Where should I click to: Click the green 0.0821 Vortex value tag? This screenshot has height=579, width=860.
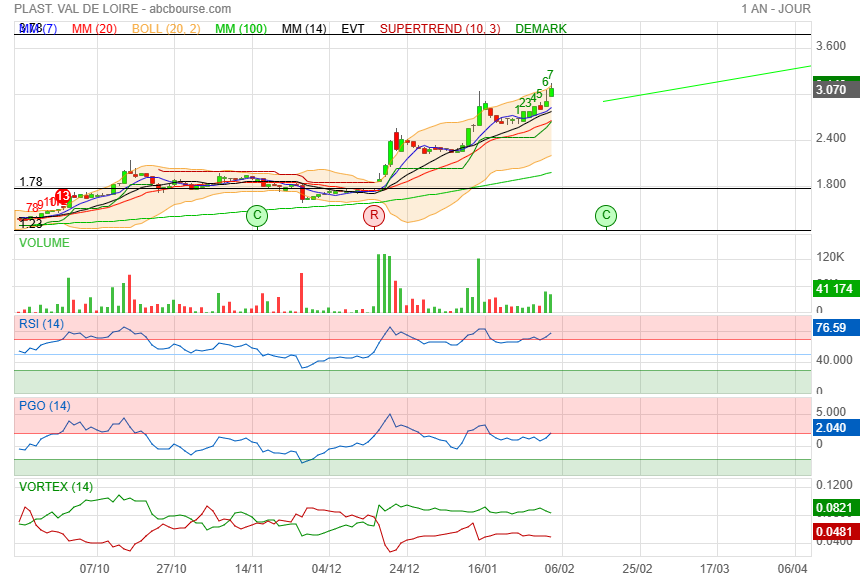coord(833,508)
